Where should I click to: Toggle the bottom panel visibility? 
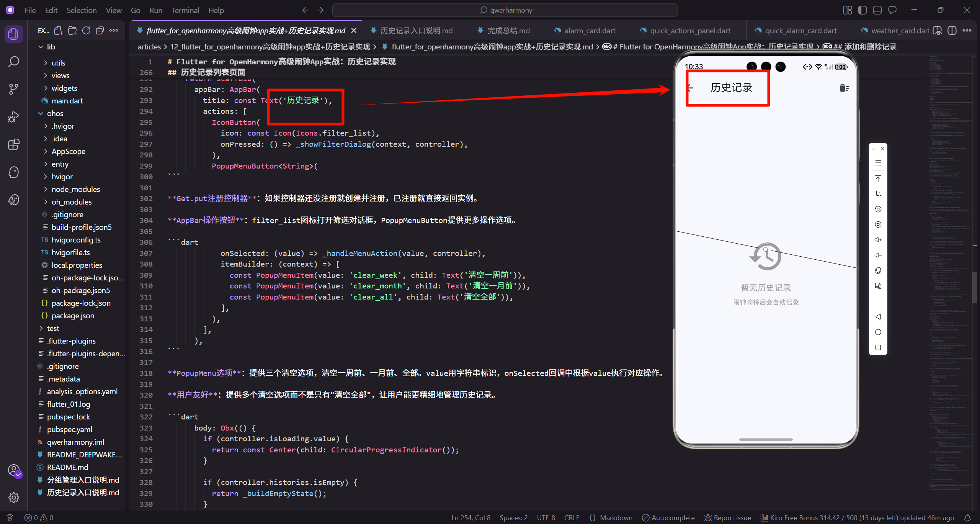[x=877, y=10]
